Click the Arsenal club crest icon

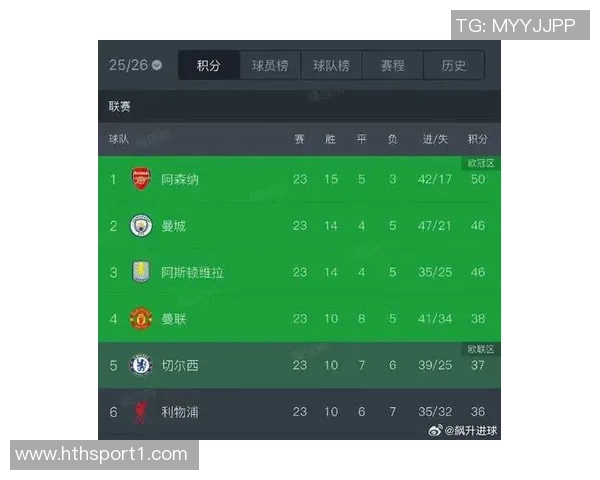(141, 179)
